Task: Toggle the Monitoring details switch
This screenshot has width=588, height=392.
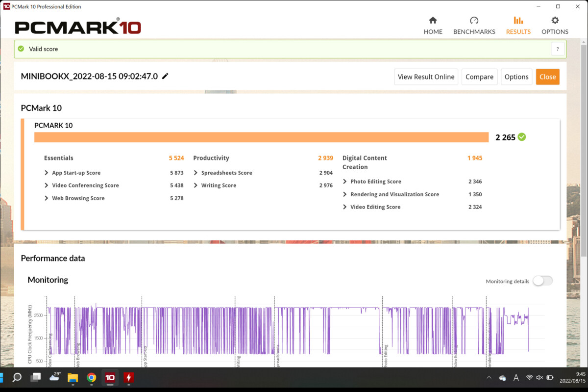Action: (542, 281)
